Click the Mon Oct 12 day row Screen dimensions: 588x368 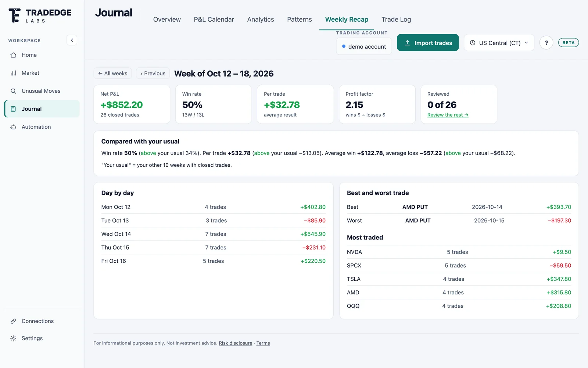click(x=214, y=207)
